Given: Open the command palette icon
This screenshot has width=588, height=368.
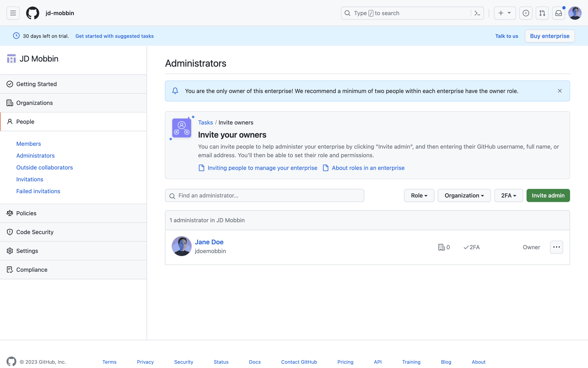Looking at the screenshot, I should click(477, 13).
